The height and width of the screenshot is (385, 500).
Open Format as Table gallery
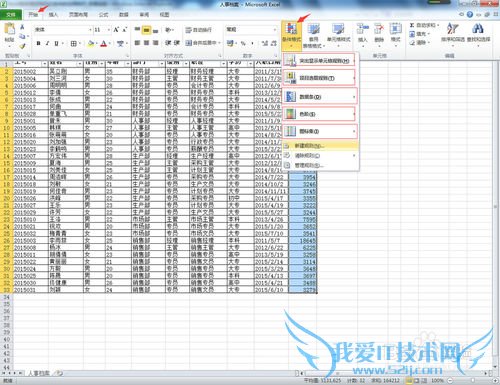[x=313, y=36]
